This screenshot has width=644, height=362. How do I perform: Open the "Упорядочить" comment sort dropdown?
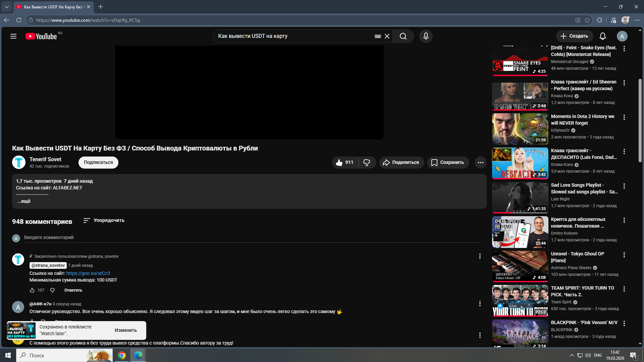click(104, 221)
